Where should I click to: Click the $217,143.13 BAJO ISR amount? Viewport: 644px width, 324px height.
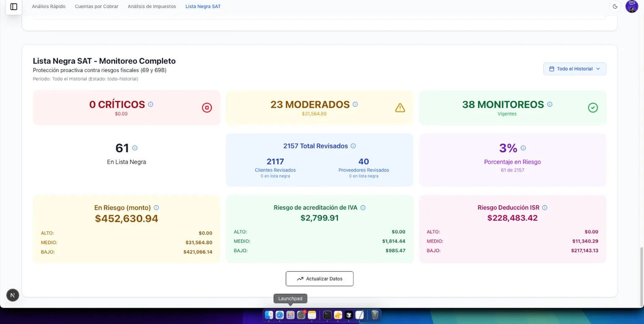[584, 251]
